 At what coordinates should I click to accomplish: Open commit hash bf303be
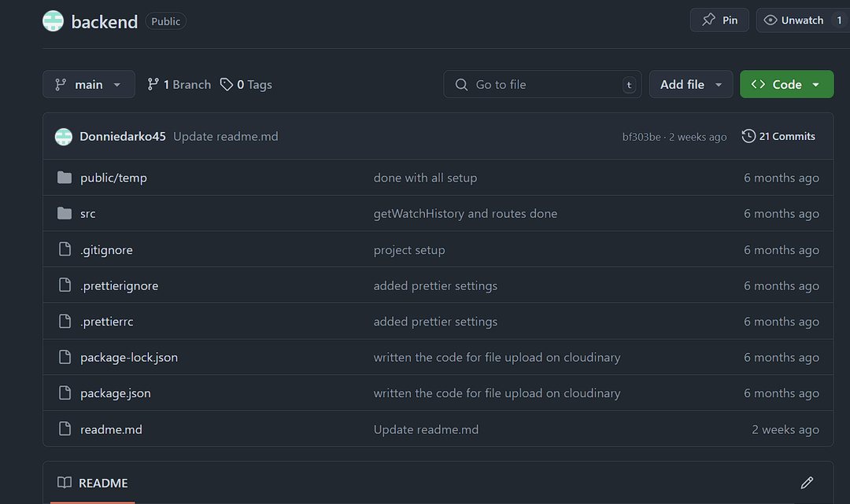pyautogui.click(x=641, y=137)
